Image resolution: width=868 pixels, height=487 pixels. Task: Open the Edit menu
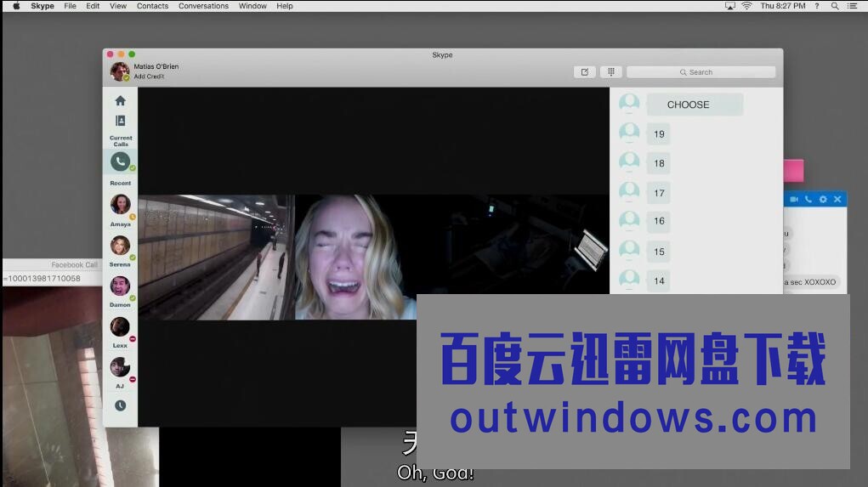click(93, 6)
